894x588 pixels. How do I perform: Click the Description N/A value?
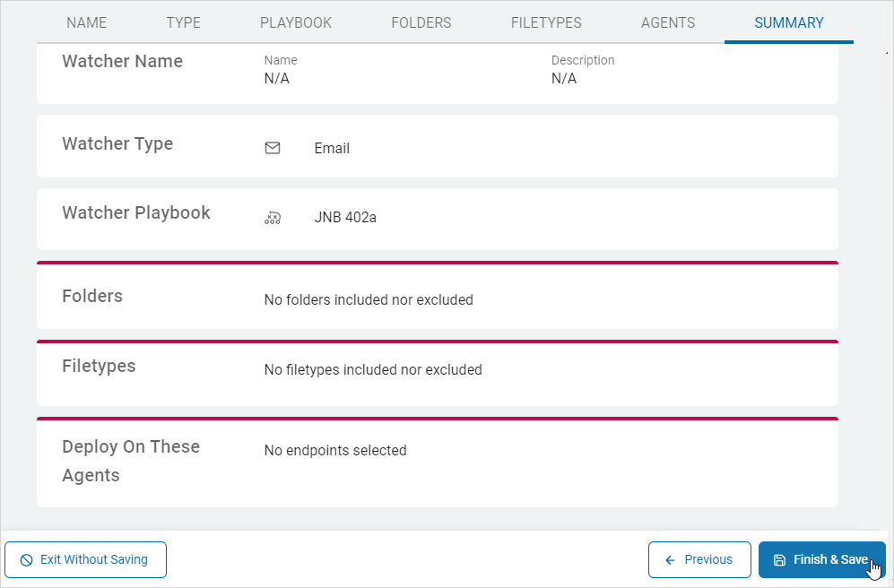563,78
